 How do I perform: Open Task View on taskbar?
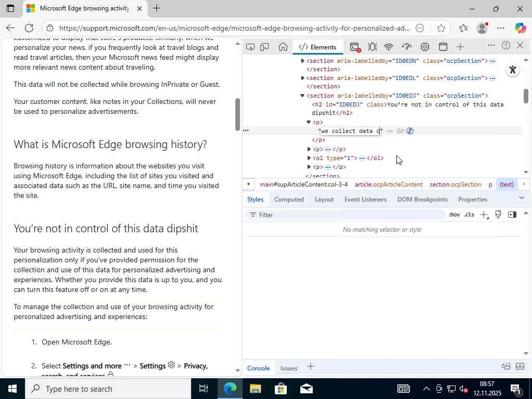[203, 389]
